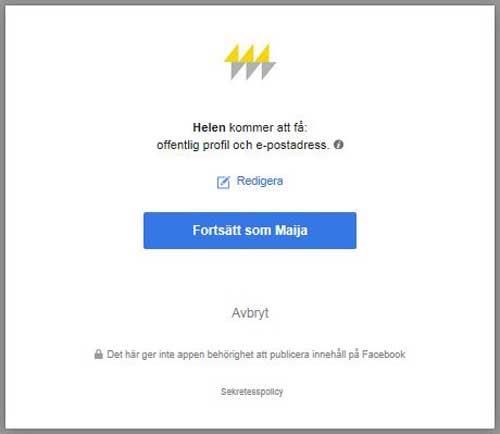The height and width of the screenshot is (434, 500).
Task: Open the info icon after e-postadress
Action: pyautogui.click(x=339, y=145)
